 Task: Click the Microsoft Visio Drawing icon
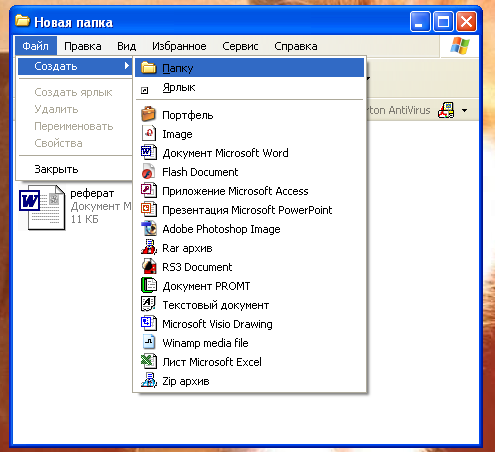coord(148,323)
